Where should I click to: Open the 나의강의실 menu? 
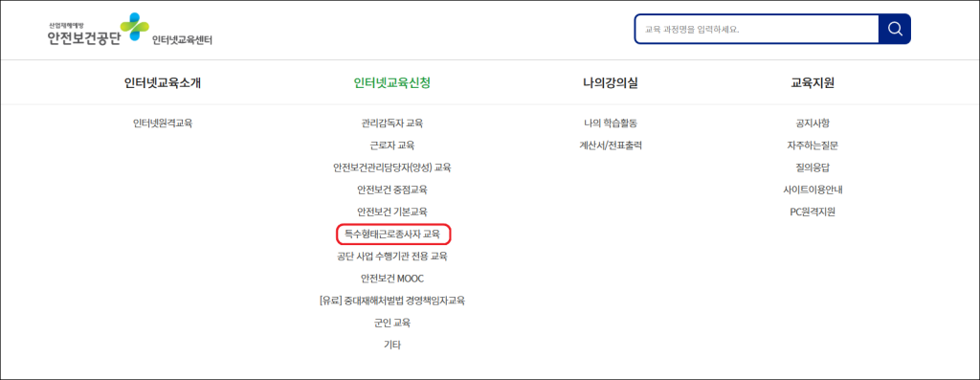tap(610, 83)
